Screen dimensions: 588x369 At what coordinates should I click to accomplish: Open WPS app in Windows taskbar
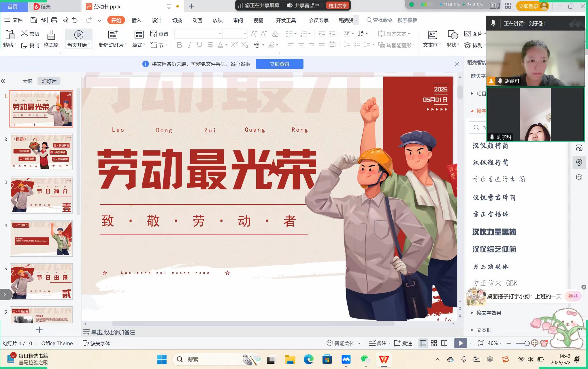click(x=384, y=359)
